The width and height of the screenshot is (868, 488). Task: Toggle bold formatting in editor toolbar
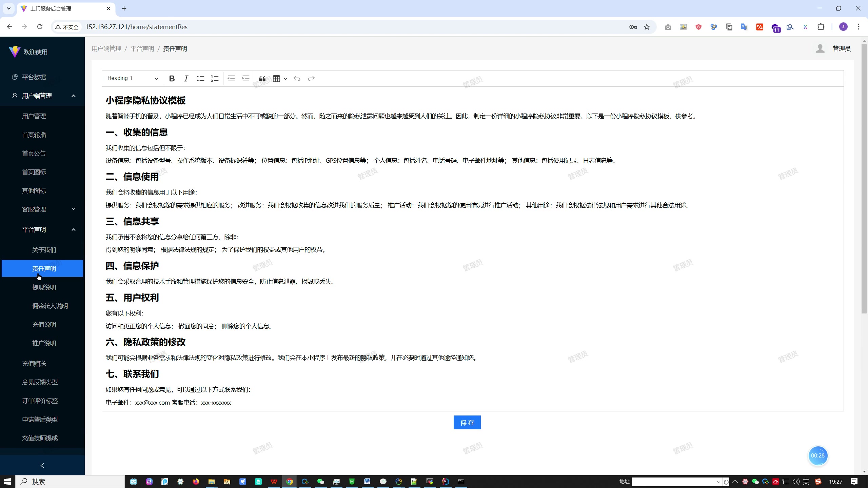[x=172, y=79]
